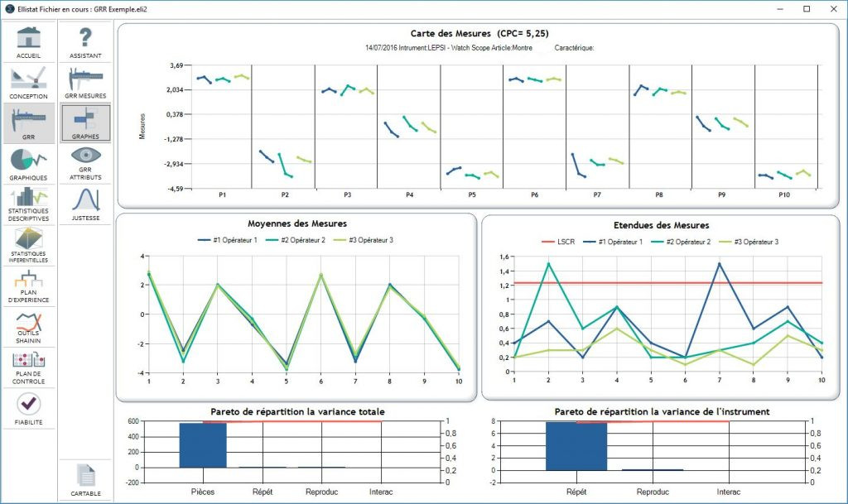Minimize the Ellistat window
Screen dimensions: 848x504
780,9
